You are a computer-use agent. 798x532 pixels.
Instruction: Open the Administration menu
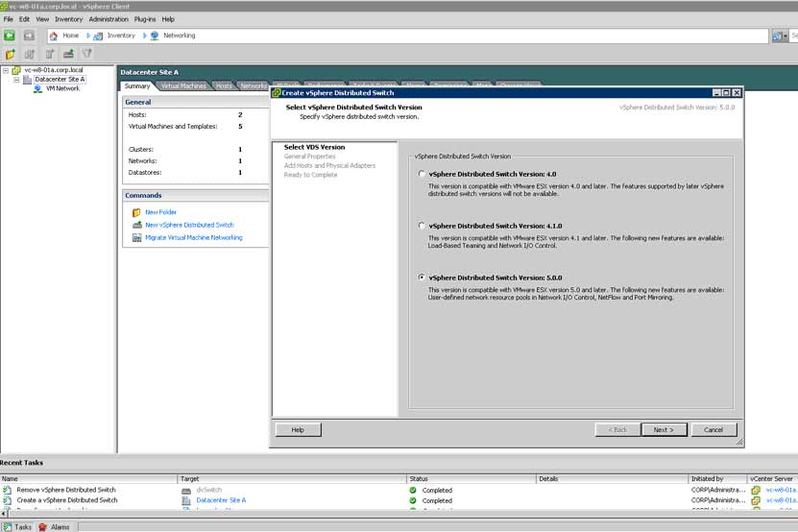click(x=109, y=19)
